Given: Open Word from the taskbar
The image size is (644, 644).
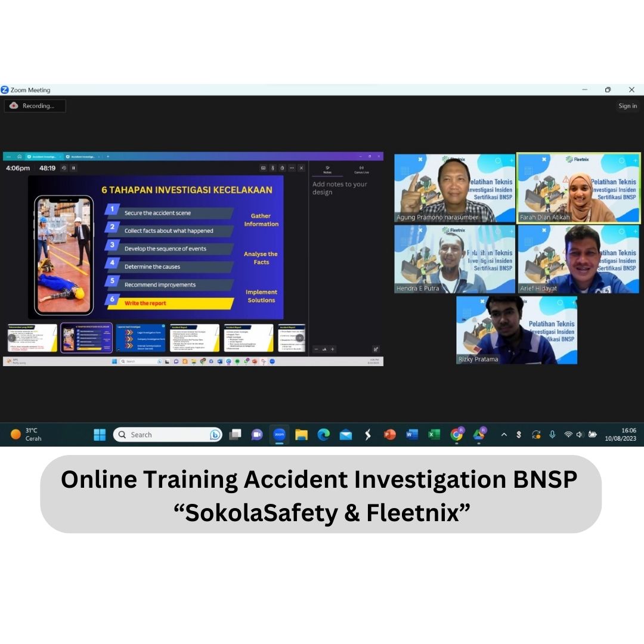Looking at the screenshot, I should click(412, 435).
